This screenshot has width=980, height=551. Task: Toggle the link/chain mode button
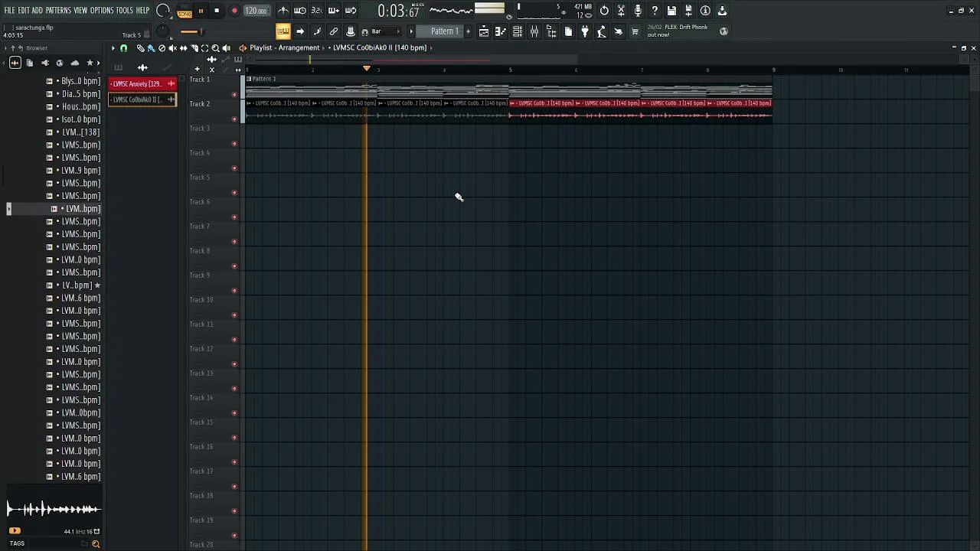[334, 31]
